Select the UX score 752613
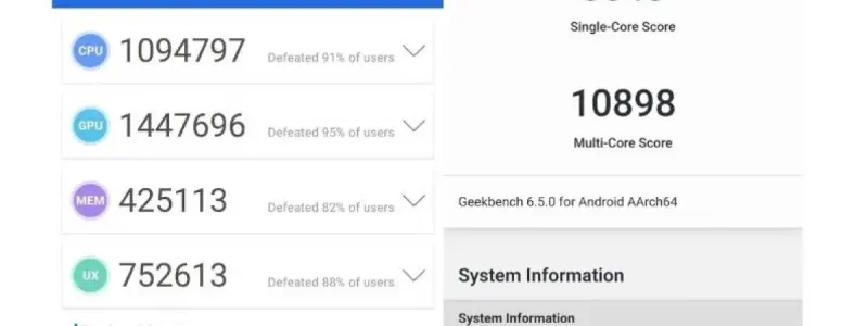Viewport: 868px width, 326px height. pyautogui.click(x=173, y=275)
